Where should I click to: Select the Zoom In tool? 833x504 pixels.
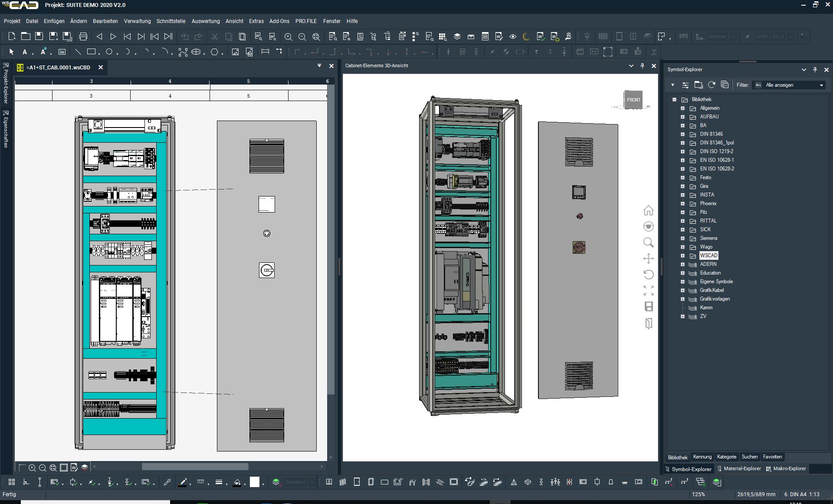pyautogui.click(x=288, y=36)
